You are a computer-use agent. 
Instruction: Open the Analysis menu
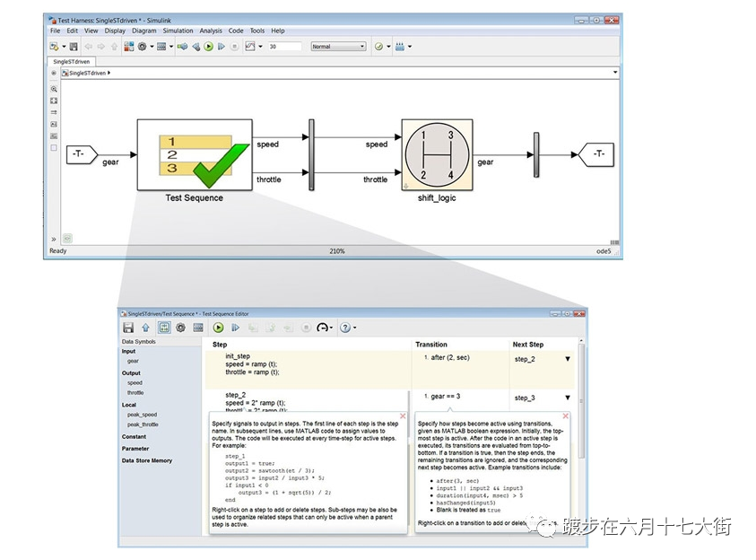211,31
